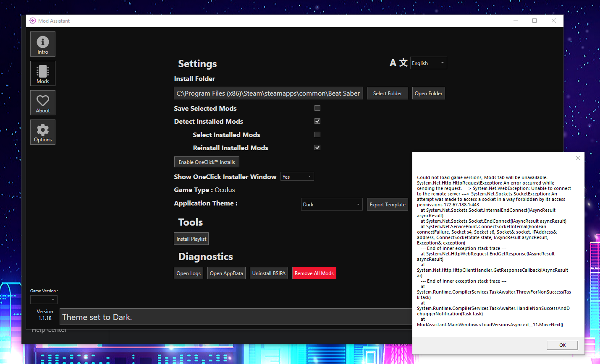This screenshot has width=600, height=364.
Task: Uncheck Detect Installed Mods checkbox
Action: coord(317,121)
